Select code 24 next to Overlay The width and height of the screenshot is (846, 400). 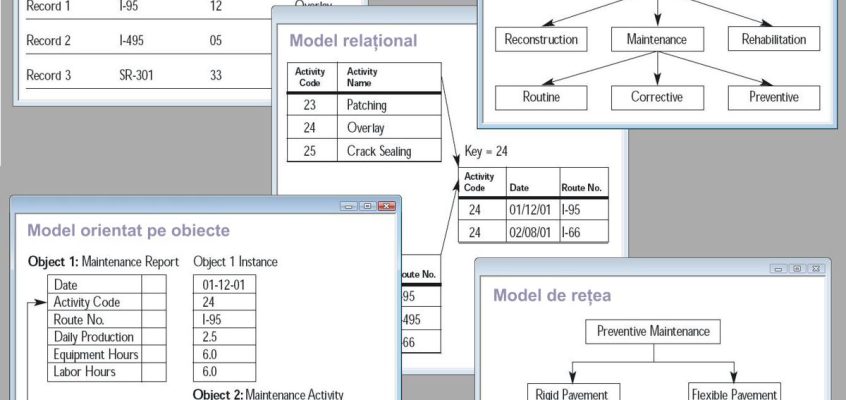pyautogui.click(x=312, y=128)
